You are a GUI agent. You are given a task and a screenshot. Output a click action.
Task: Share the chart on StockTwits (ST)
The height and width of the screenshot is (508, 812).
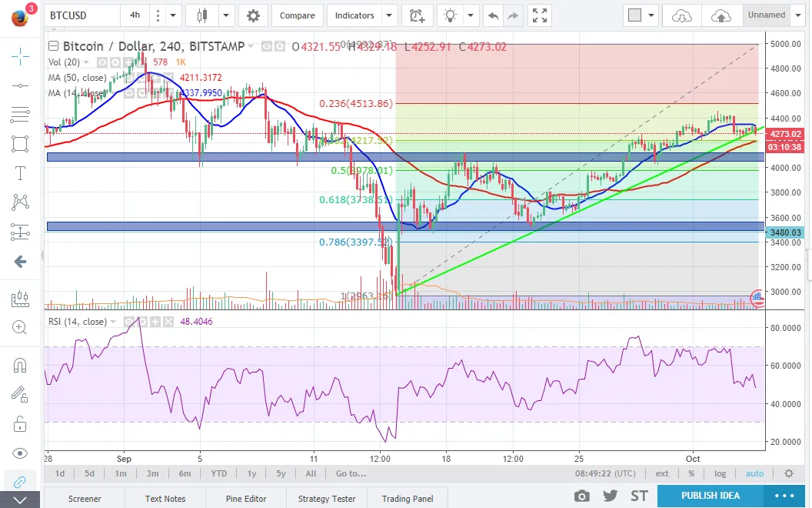point(639,496)
